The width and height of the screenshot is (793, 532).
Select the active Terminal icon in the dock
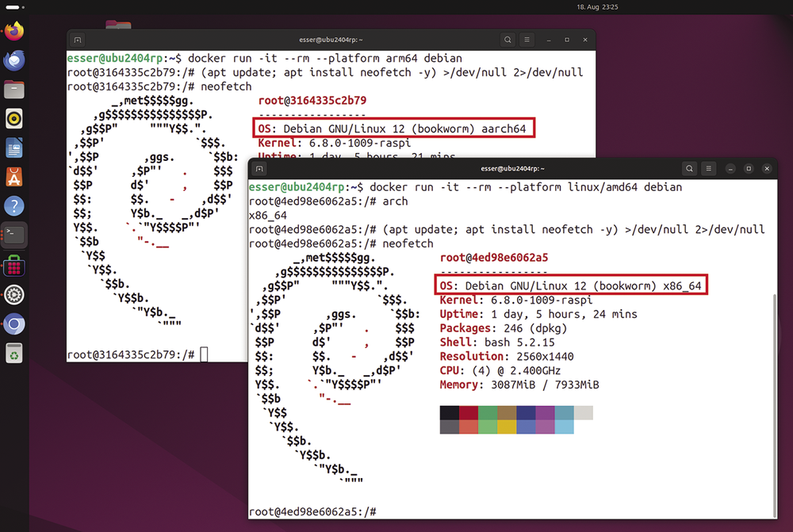click(14, 235)
